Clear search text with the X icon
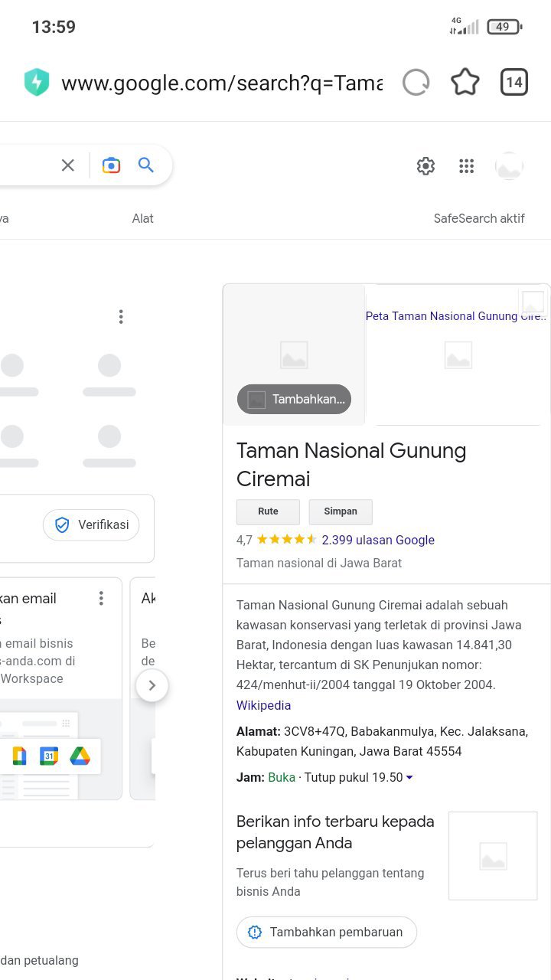This screenshot has height=980, width=551. [x=68, y=165]
